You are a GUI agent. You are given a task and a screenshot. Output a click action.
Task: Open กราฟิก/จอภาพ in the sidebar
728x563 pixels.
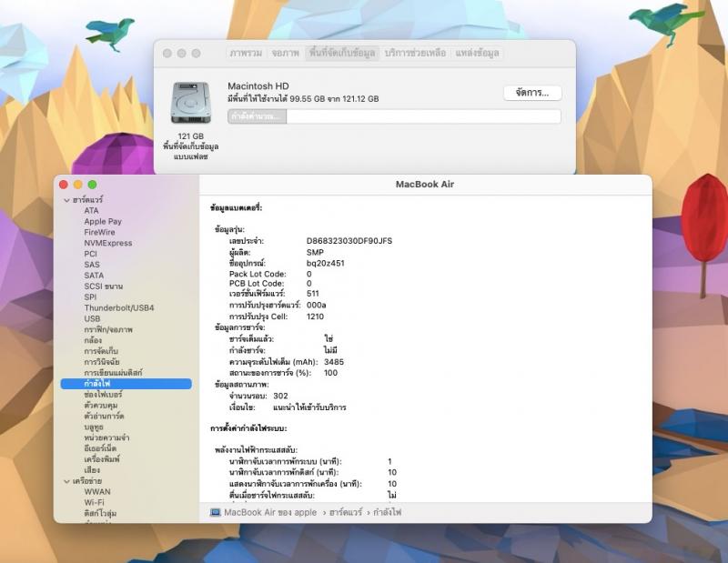(108, 329)
